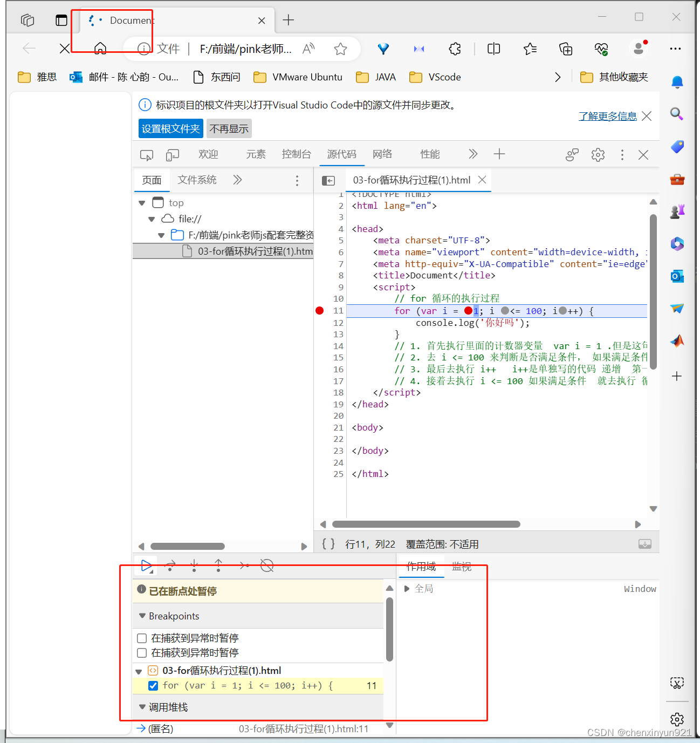Collapse the 调用堆栈 section

(x=142, y=707)
